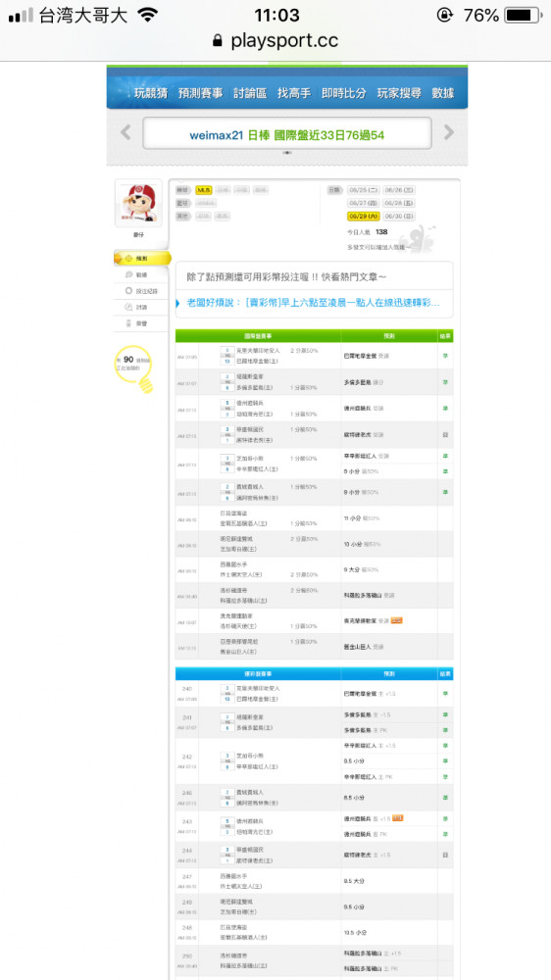Open the 投注紀錄 sidebar item
551x980 pixels.
point(141,291)
